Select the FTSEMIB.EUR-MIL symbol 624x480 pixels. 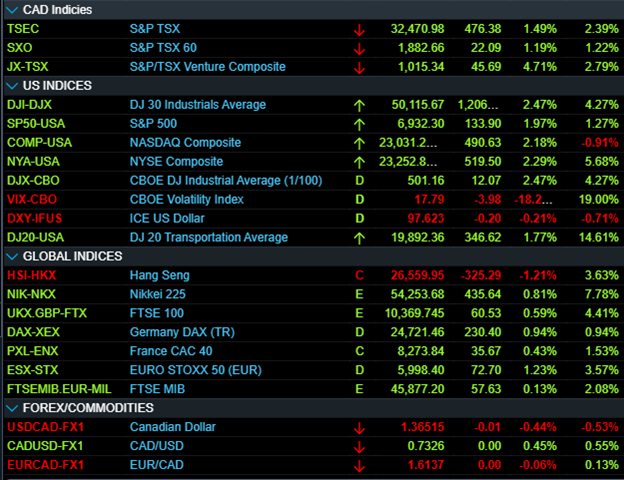point(60,389)
